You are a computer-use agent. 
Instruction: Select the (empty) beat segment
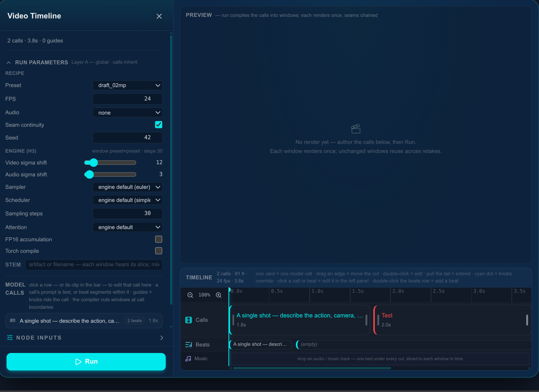[413, 344]
